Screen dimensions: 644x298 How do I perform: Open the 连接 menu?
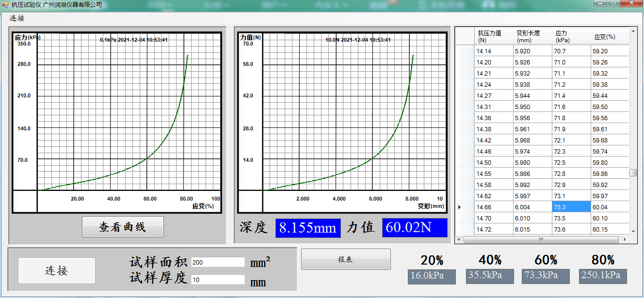pyautogui.click(x=17, y=18)
